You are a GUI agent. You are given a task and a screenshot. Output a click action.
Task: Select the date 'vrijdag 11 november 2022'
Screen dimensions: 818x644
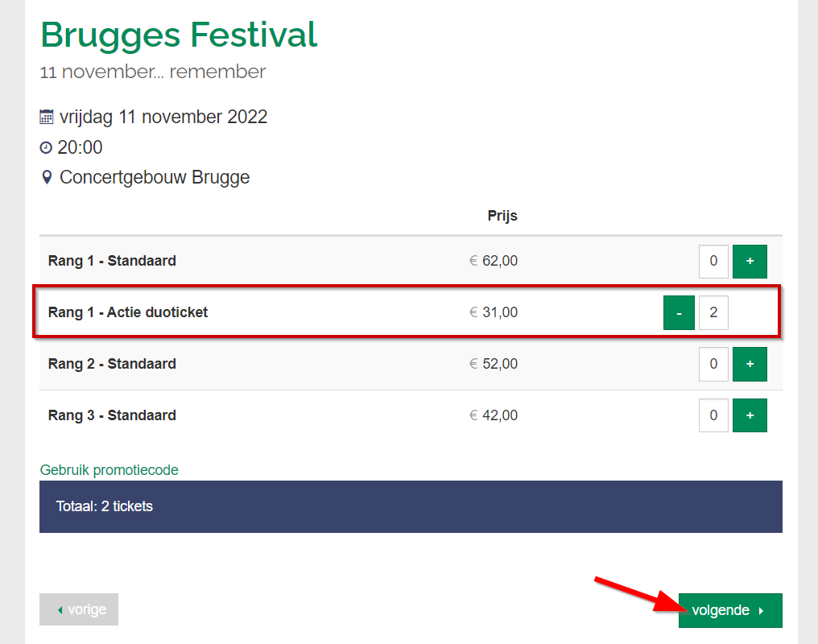pos(163,117)
